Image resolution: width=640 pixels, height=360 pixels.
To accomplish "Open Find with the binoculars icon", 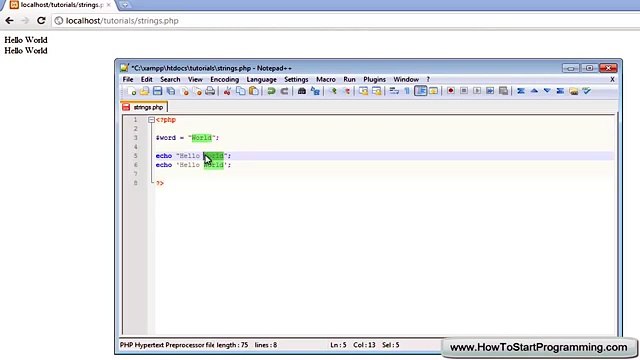I will click(302, 91).
